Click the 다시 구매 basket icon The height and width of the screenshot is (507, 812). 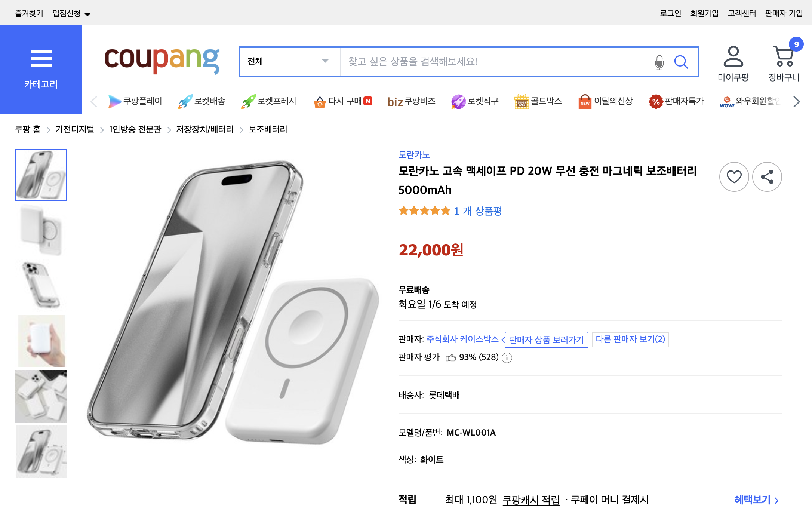click(x=319, y=101)
